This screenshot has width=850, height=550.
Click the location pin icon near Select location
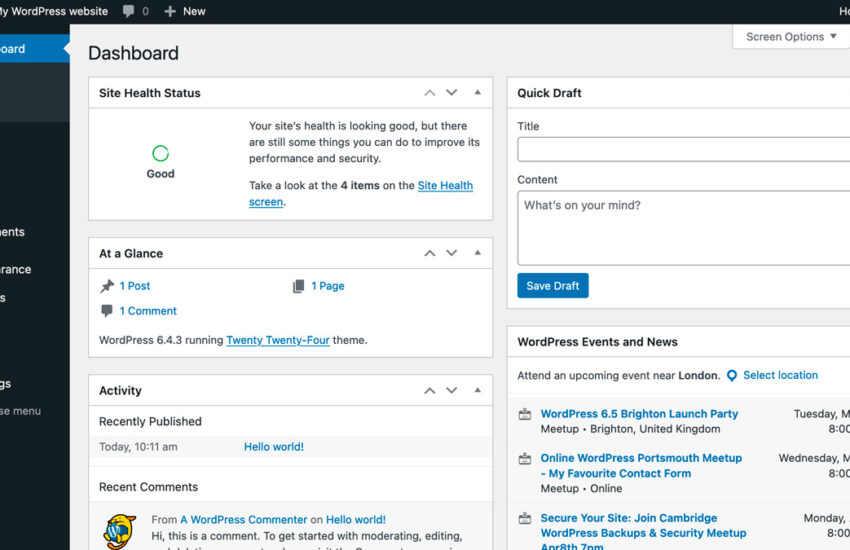(x=731, y=376)
